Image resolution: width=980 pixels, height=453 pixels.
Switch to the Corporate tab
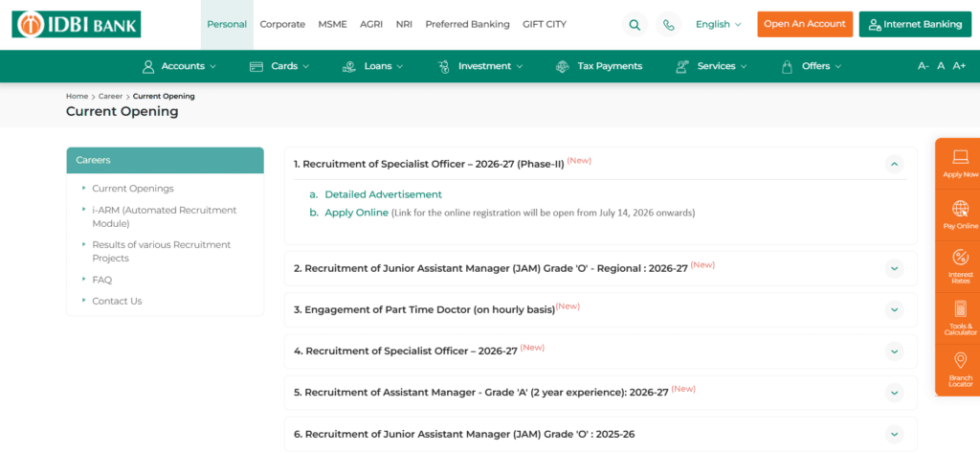coord(282,24)
